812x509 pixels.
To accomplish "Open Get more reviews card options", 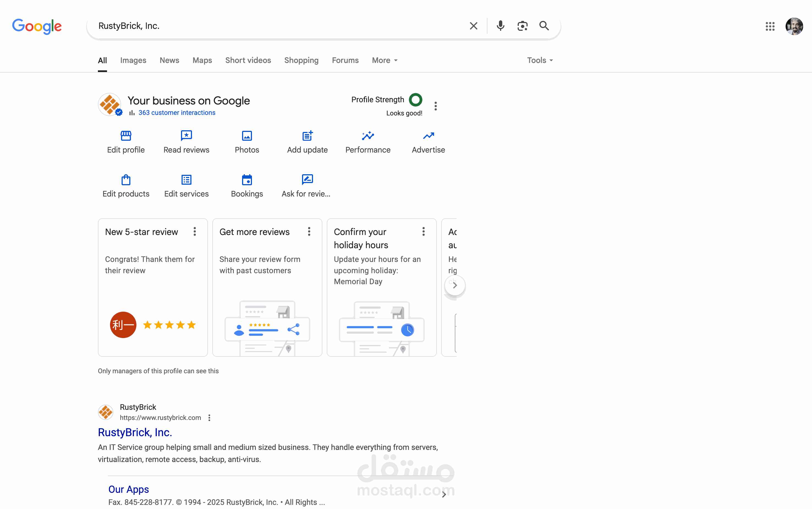I will pos(309,232).
